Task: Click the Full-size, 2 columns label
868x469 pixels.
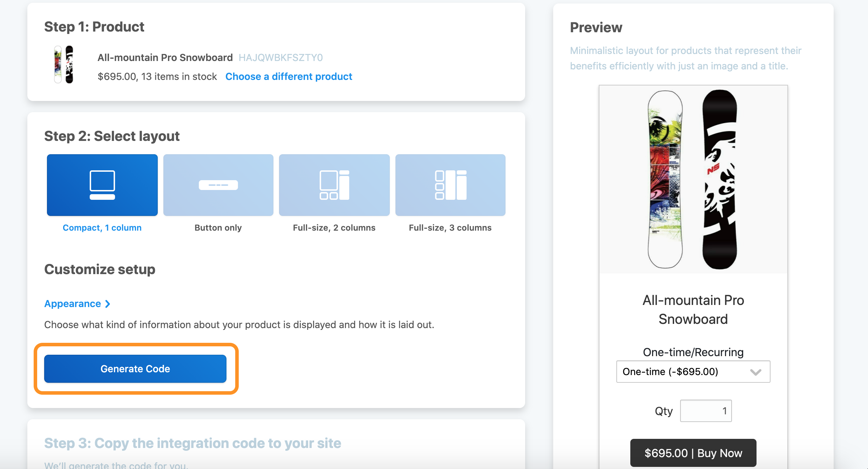Action: pos(334,228)
